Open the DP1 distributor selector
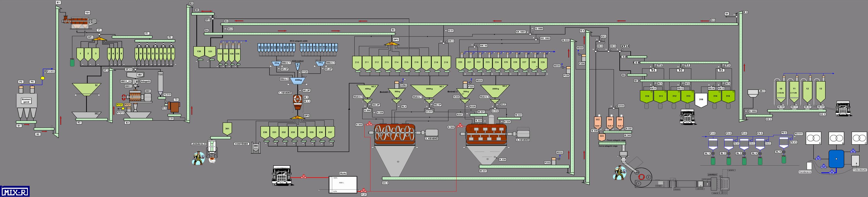Image resolution: width=868 pixels, height=197 pixels. [x=99, y=38]
